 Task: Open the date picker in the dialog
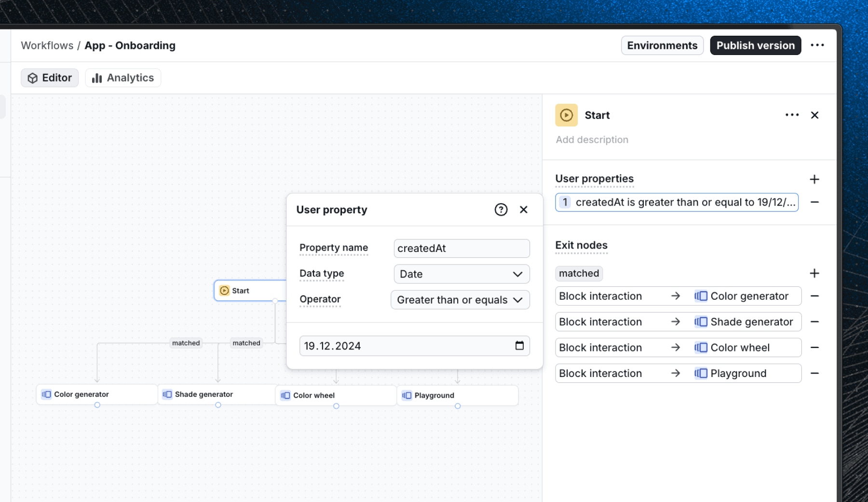519,346
